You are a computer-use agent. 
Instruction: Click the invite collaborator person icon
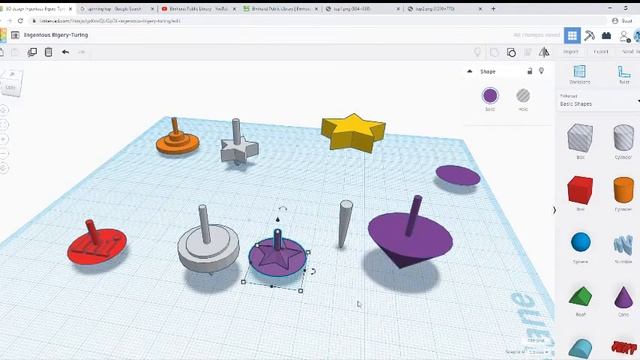(624, 36)
